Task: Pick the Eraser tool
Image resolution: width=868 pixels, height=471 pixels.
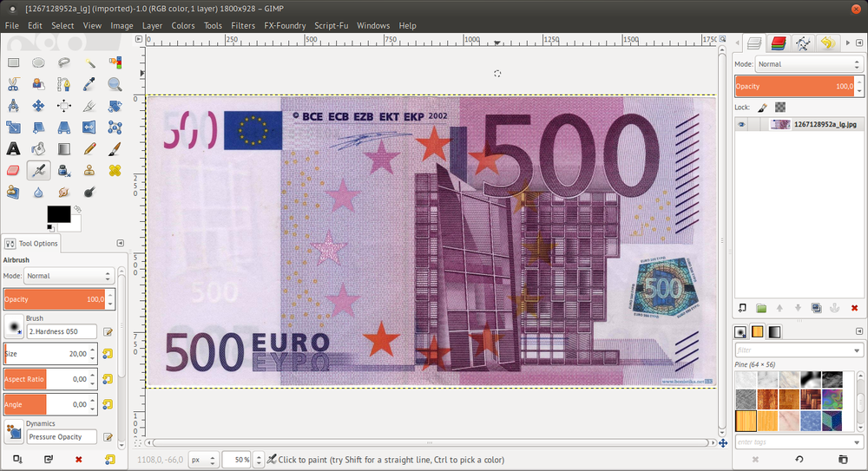Action: click(14, 171)
